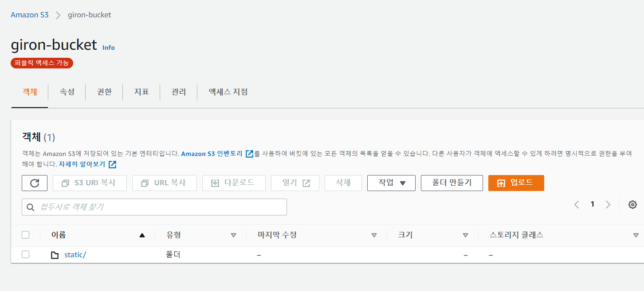Open the 자세히 알아보기 link
This screenshot has height=291, width=644.
coord(82,164)
